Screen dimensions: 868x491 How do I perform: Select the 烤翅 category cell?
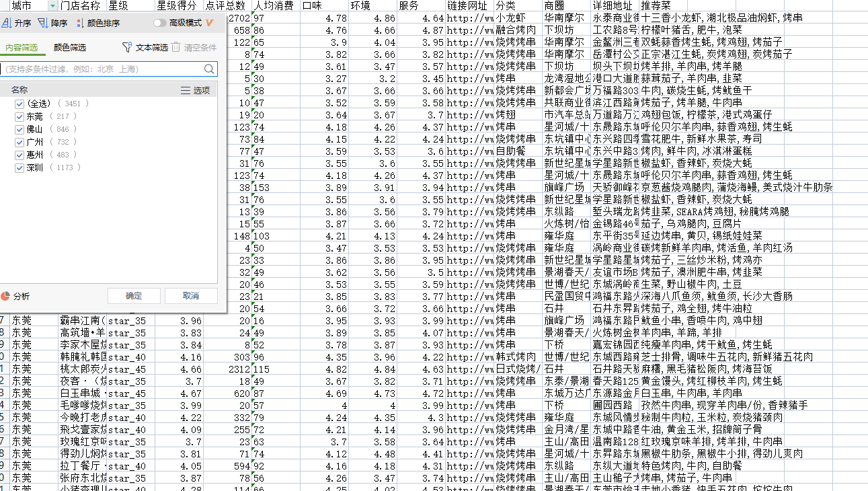pos(518,115)
